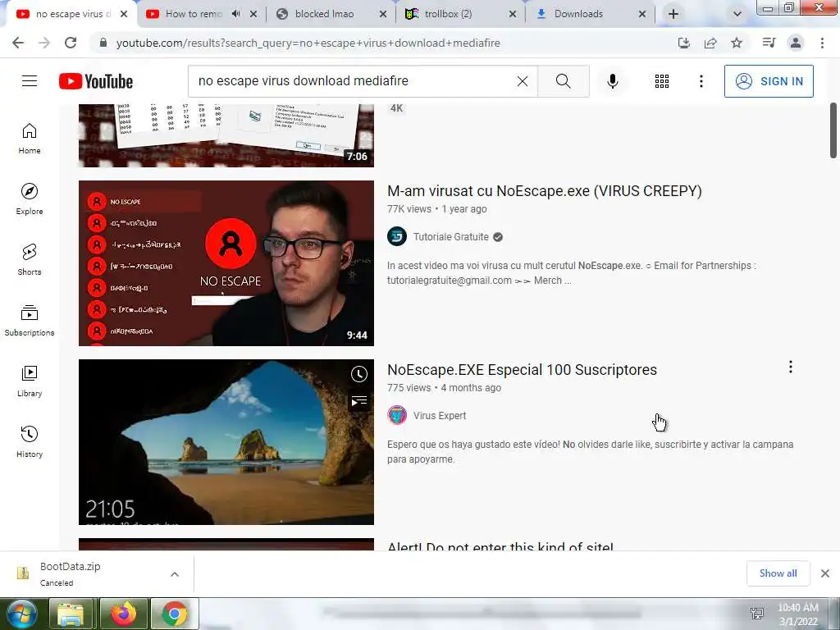Switch to the 'trollbox (2)' tab
Viewport: 840px width, 630px height.
click(448, 14)
